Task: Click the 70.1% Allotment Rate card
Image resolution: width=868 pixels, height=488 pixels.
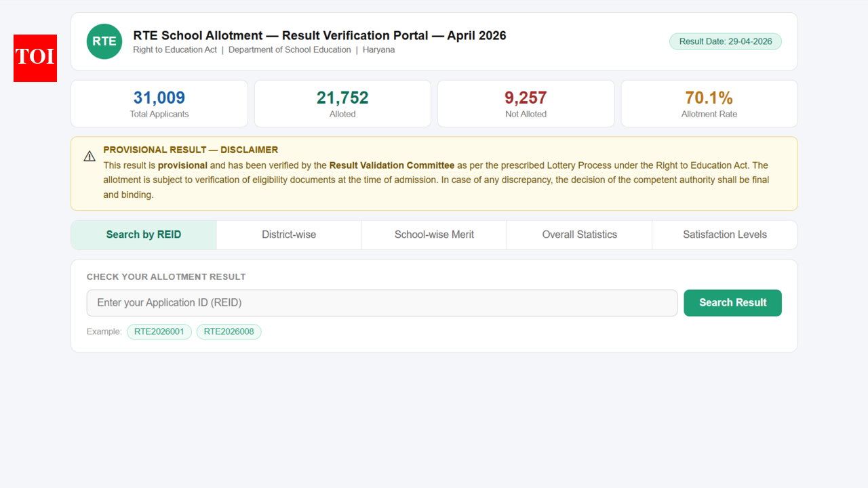Action: point(709,103)
